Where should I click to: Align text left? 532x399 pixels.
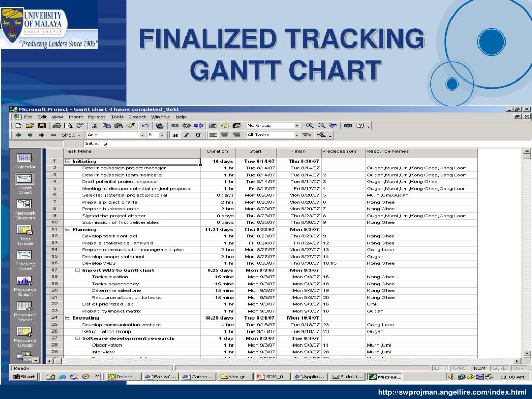coord(212,135)
